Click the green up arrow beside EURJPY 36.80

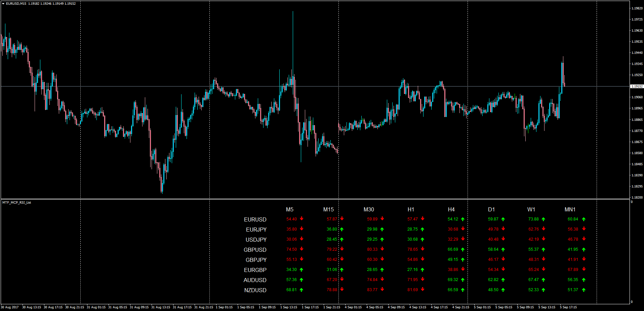[342, 229]
